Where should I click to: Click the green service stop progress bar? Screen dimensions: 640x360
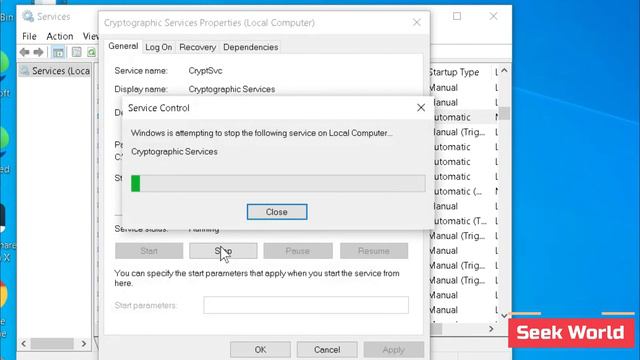(278, 183)
